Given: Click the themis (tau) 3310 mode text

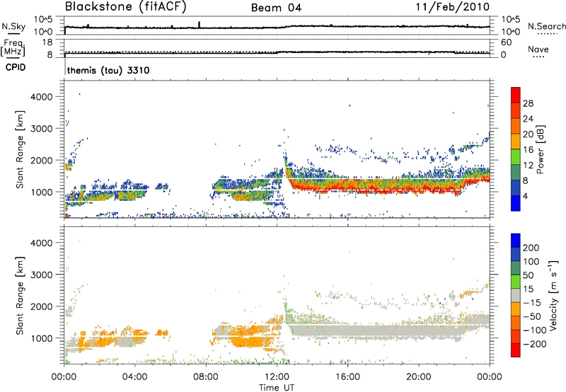Looking at the screenshot, I should click(108, 70).
